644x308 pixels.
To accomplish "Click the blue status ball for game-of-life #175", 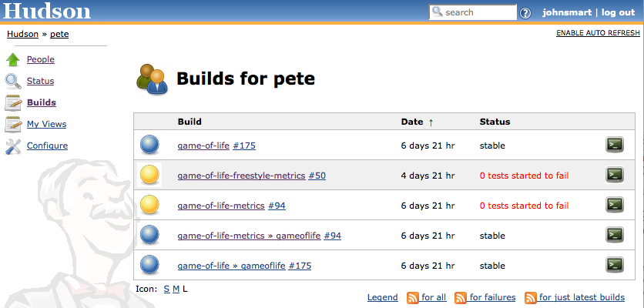I will [149, 145].
